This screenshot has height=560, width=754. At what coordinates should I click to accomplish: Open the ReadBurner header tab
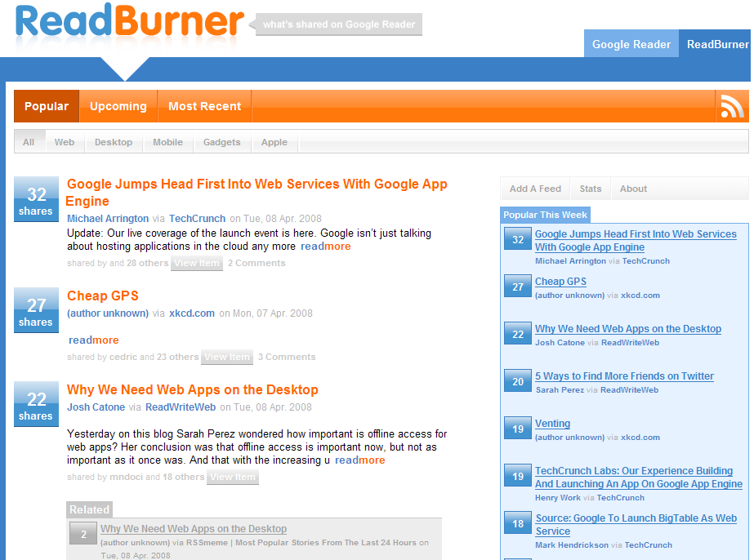(x=716, y=44)
